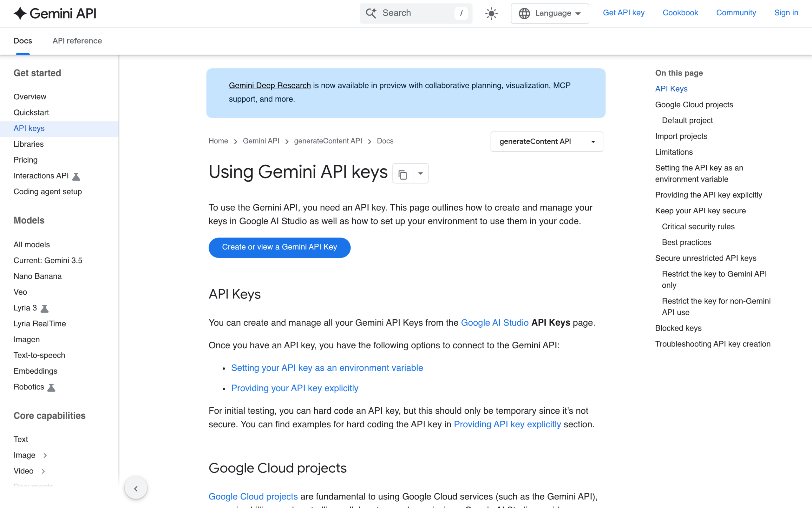The width and height of the screenshot is (812, 508).
Task: Switch to the API reference tab
Action: pos(77,41)
